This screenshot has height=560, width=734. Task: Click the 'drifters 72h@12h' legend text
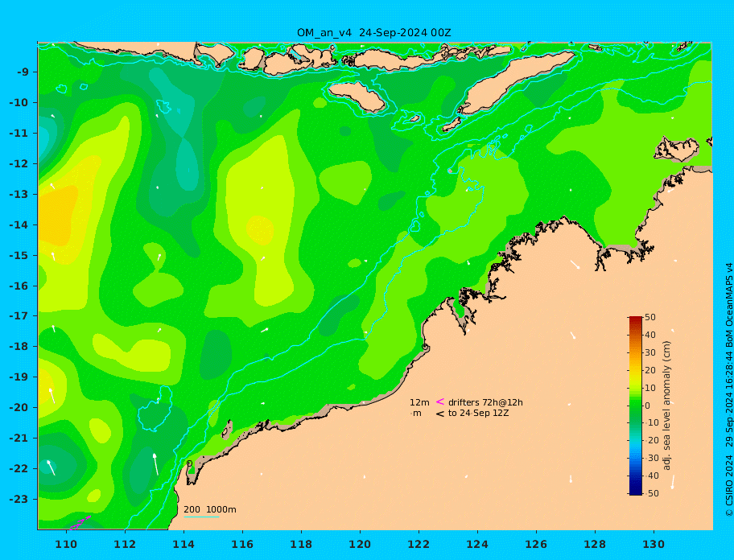(485, 402)
